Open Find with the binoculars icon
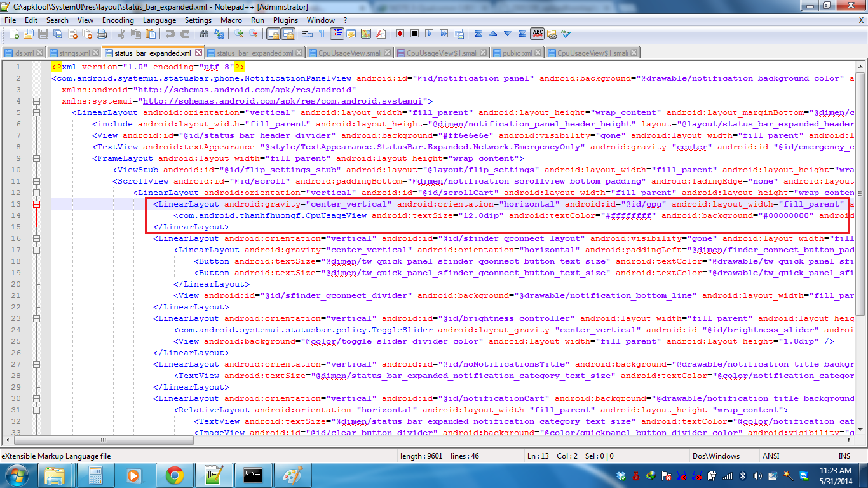This screenshot has width=868, height=488. click(205, 34)
